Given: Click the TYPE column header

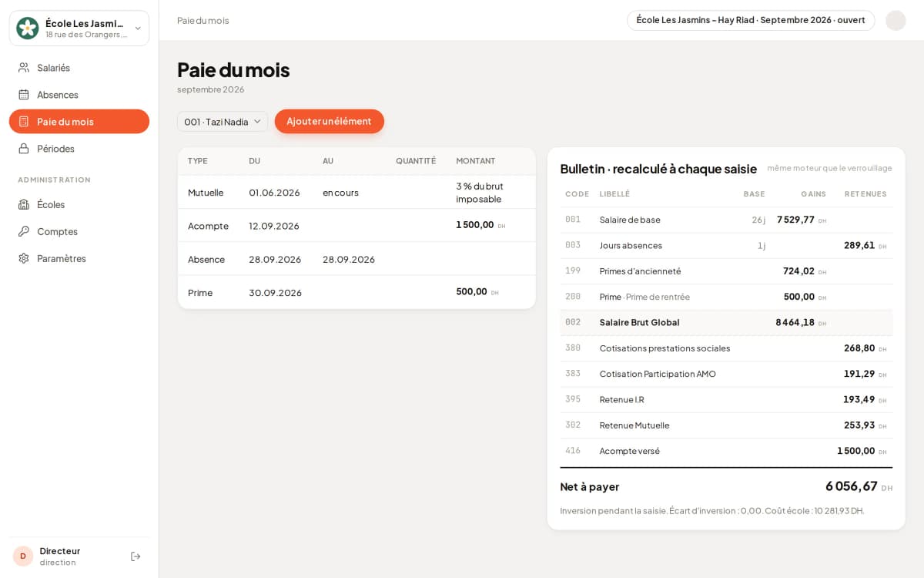Looking at the screenshot, I should point(198,161).
